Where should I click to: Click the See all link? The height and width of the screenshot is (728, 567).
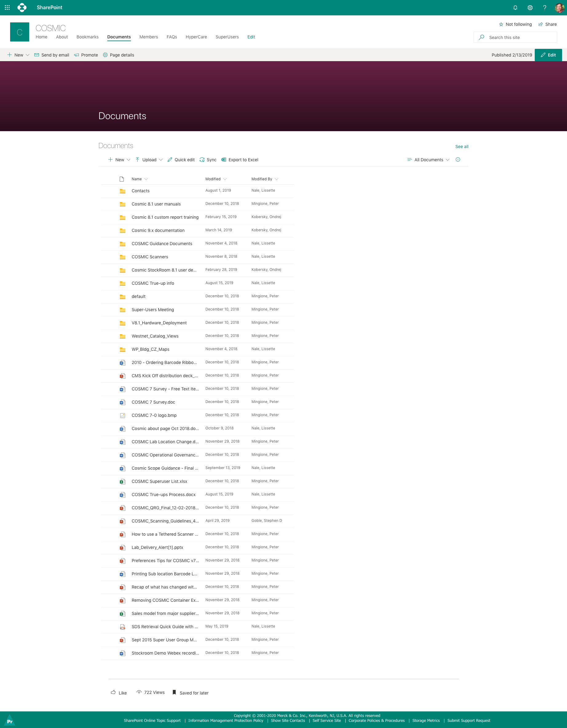pyautogui.click(x=461, y=147)
